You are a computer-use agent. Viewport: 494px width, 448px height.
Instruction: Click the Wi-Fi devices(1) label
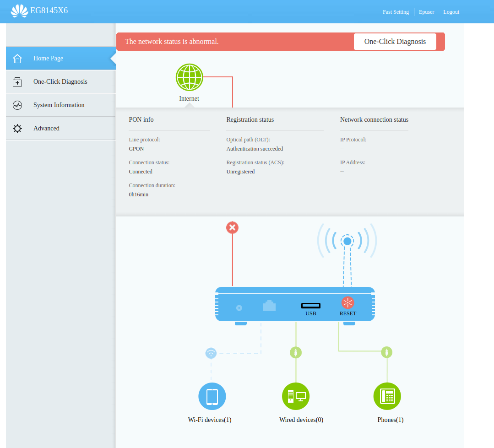tap(210, 420)
